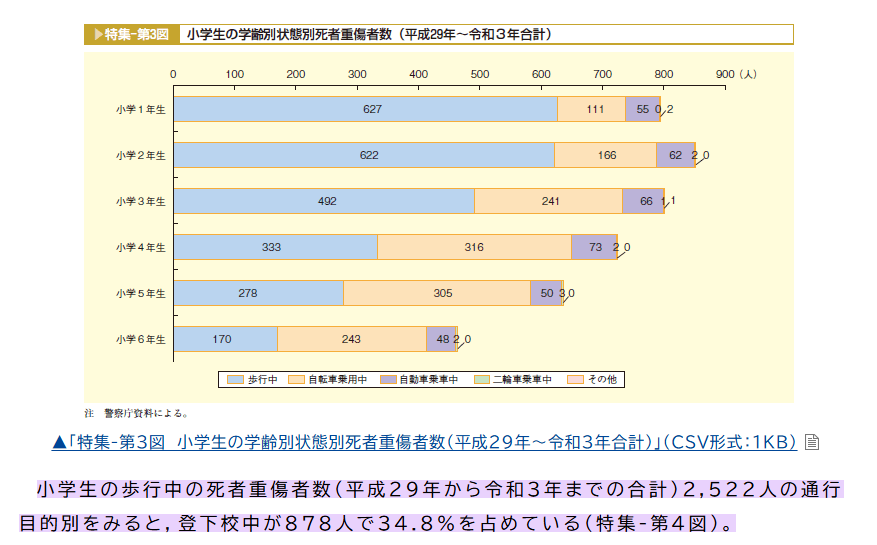Open the CSV link for 特集-第3図
Viewport: 877px width, 545px height.
coord(424,442)
